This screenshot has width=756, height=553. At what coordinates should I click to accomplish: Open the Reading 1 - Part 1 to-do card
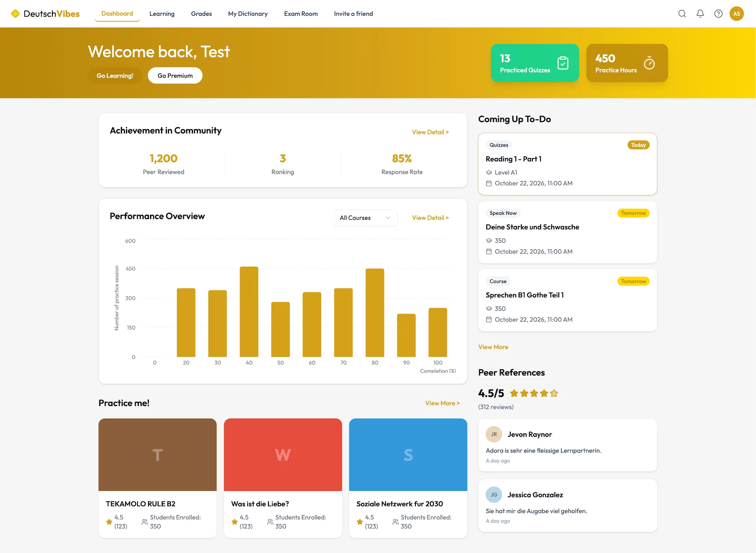(x=567, y=164)
